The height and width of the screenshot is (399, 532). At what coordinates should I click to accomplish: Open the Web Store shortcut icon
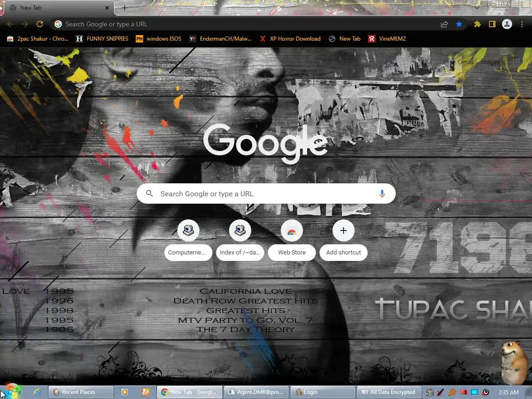point(292,231)
